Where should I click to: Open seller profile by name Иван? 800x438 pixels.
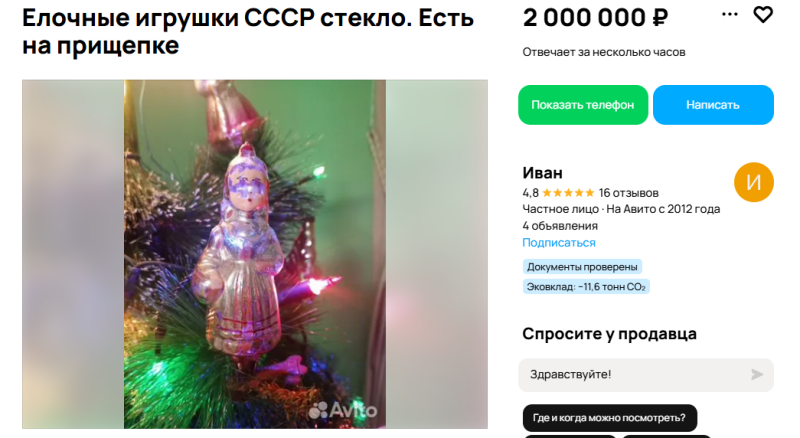point(542,173)
